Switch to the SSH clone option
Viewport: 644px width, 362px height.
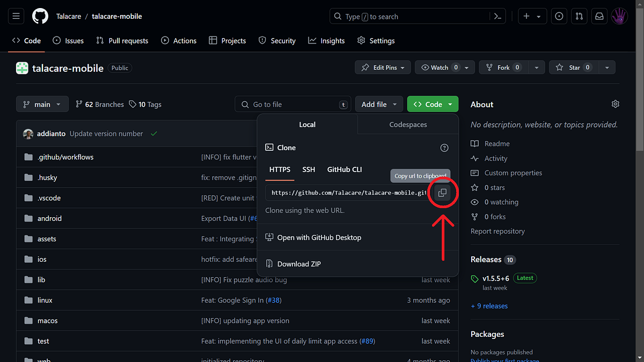coord(309,169)
